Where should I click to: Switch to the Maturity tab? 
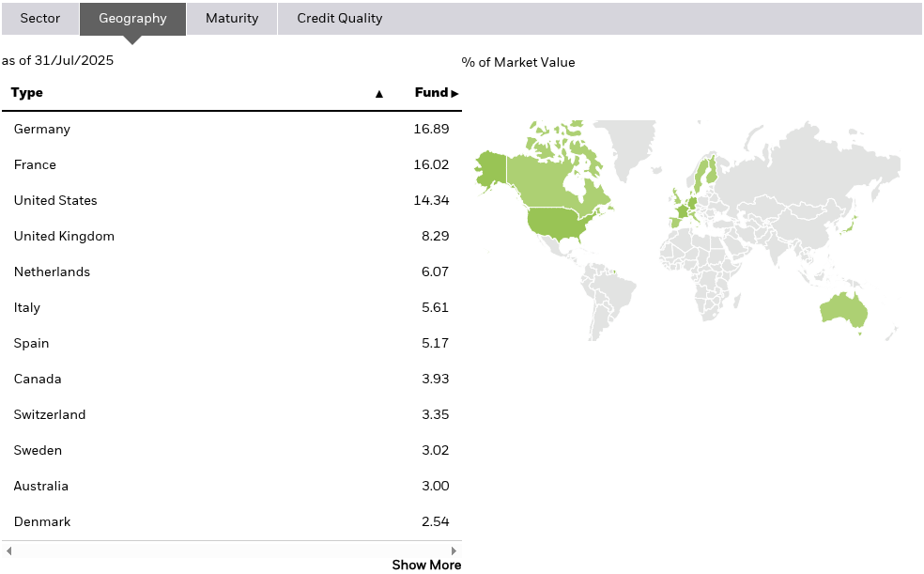point(232,19)
